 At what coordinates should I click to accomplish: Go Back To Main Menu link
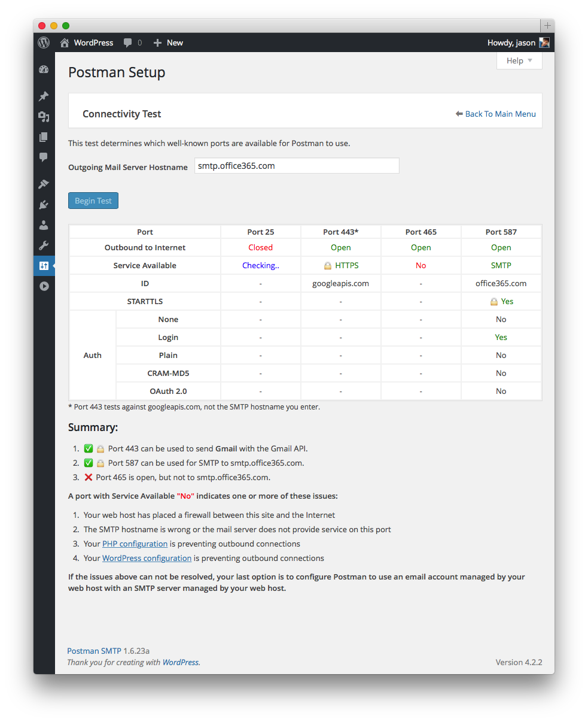coord(496,114)
